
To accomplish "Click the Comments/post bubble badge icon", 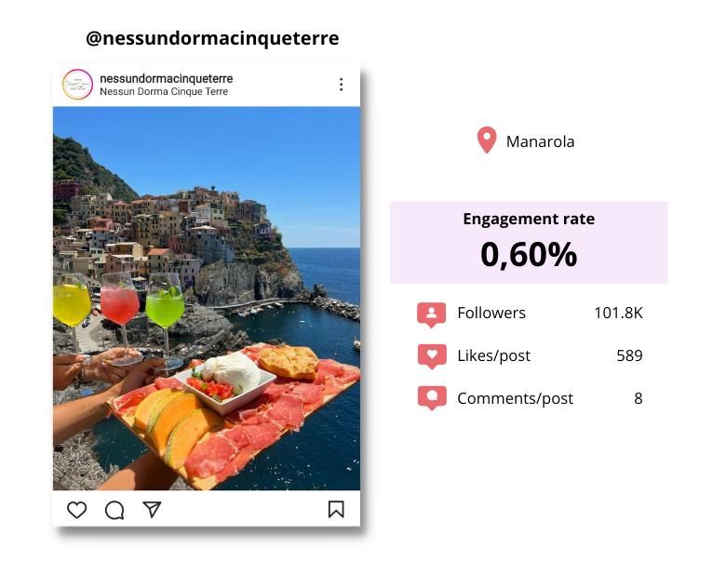I will coord(432,397).
